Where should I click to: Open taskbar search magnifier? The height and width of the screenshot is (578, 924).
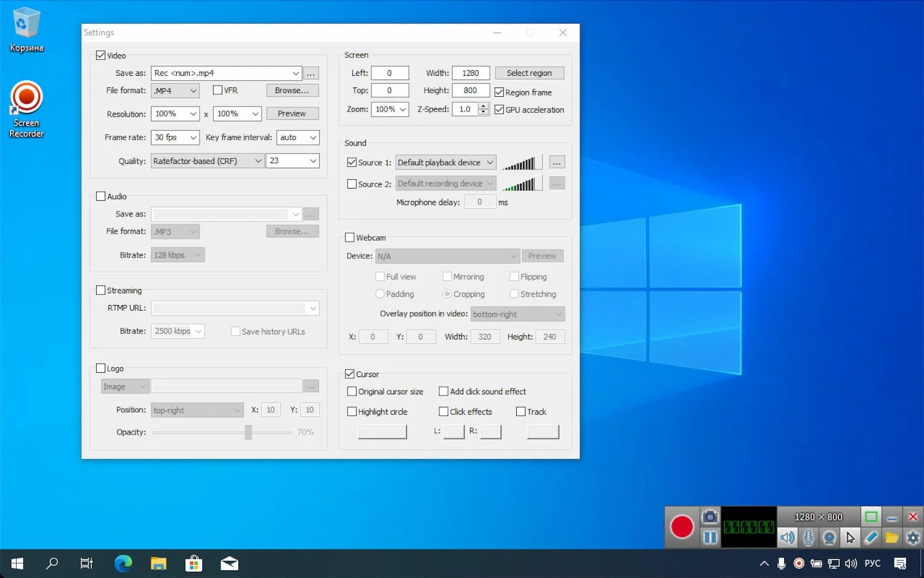(x=52, y=563)
